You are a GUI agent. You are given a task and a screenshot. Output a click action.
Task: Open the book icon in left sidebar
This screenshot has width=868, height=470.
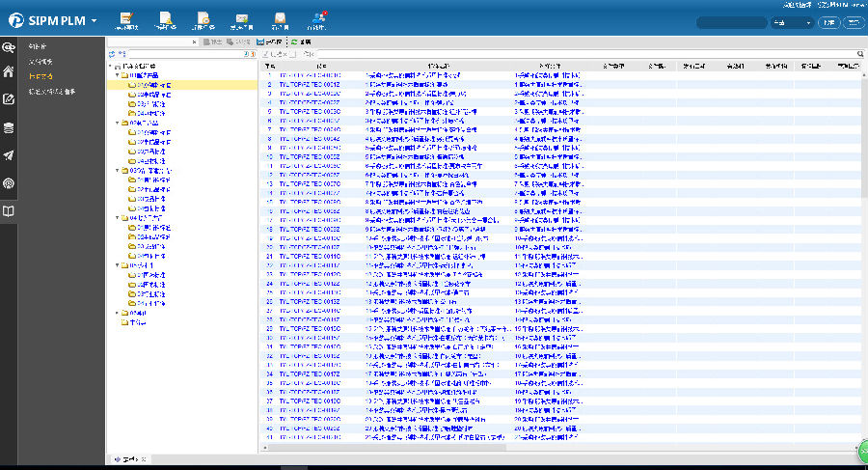tap(9, 210)
